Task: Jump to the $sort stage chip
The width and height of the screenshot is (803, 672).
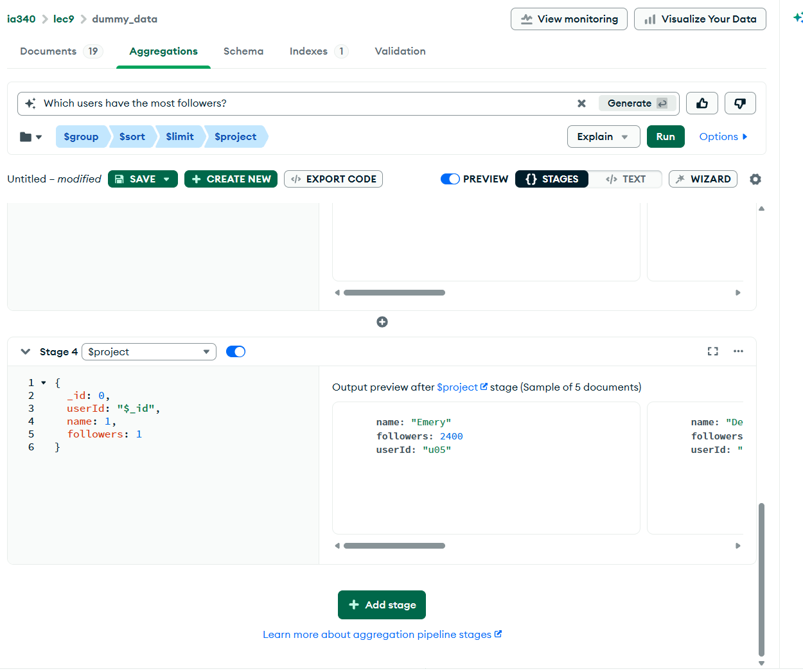Action: [132, 137]
